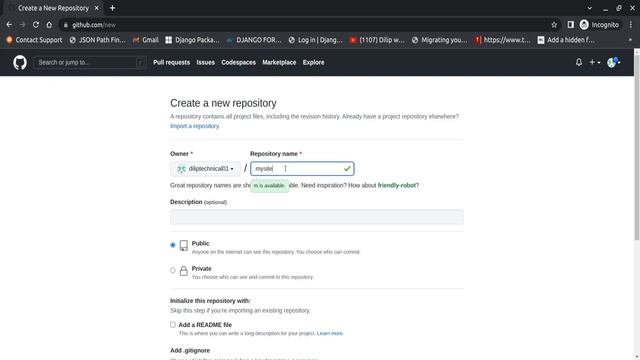Switch to the Create a New Repository tab
Viewport: 640px width, 360px height.
(x=53, y=8)
